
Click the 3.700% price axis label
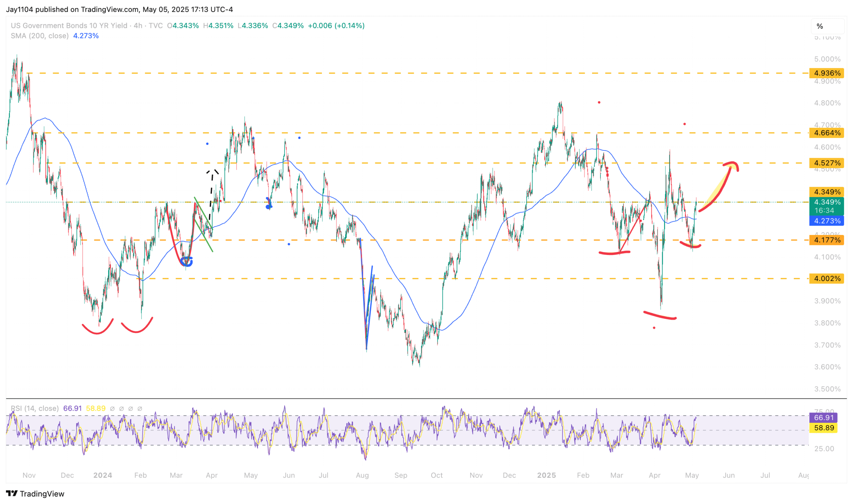(827, 345)
